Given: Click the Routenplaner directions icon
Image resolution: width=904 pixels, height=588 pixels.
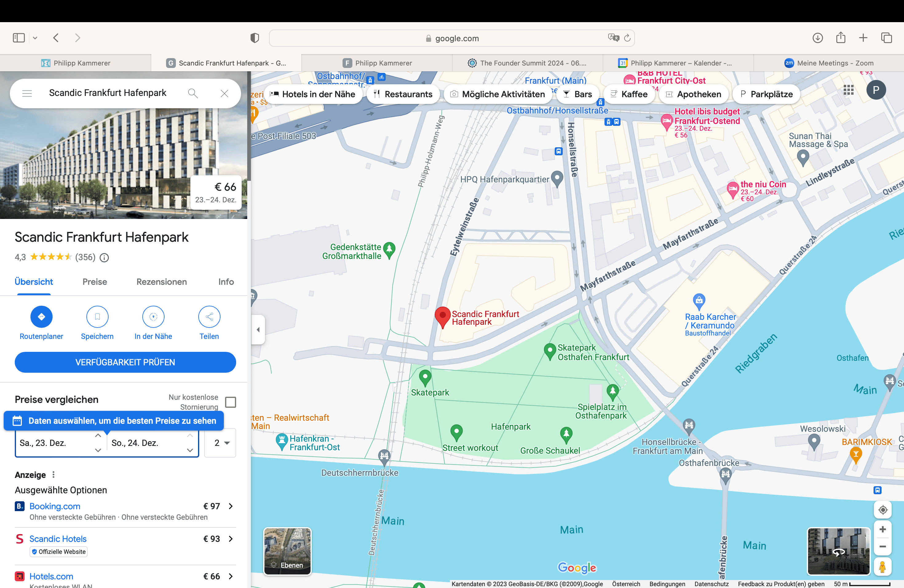Looking at the screenshot, I should point(42,317).
